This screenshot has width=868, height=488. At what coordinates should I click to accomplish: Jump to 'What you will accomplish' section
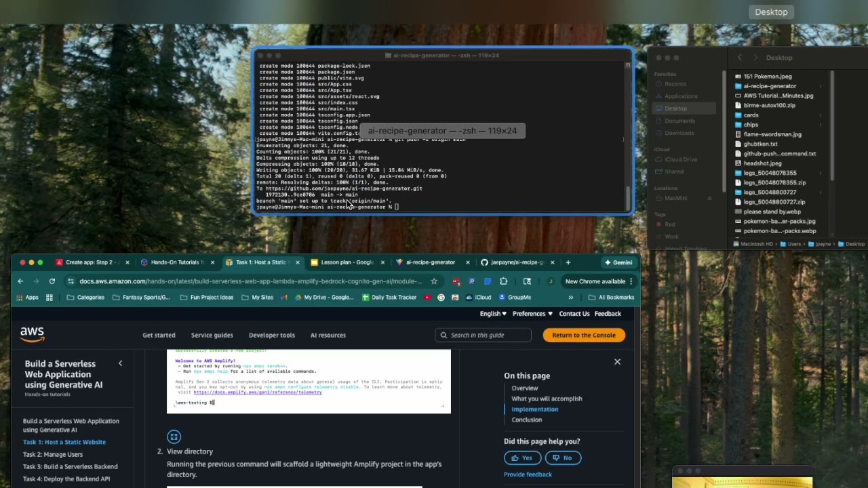click(x=547, y=399)
